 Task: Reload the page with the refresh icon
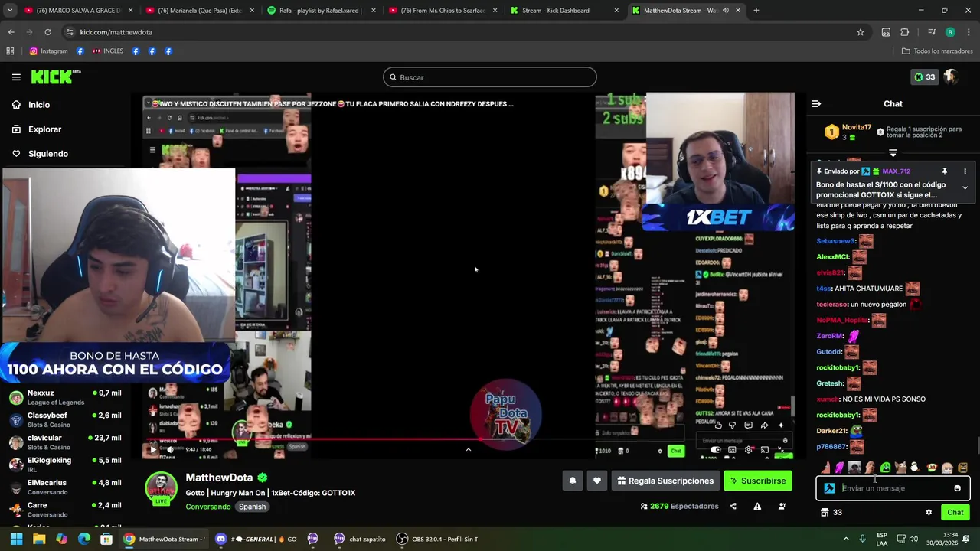point(47,32)
